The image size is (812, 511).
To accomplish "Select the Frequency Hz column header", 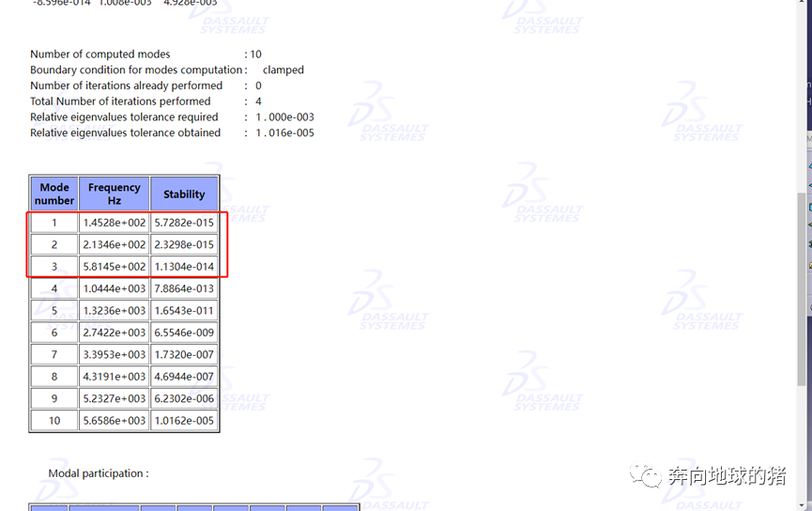I will 115,194.
